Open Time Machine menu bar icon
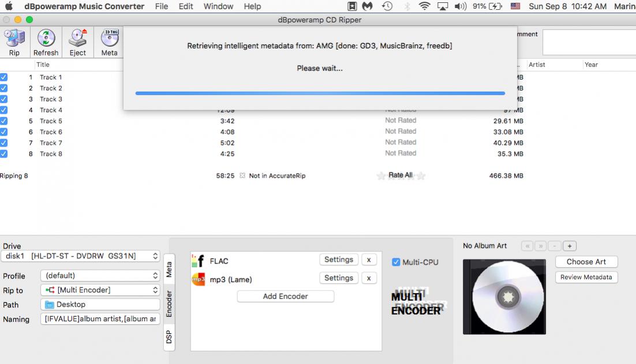 (x=387, y=6)
